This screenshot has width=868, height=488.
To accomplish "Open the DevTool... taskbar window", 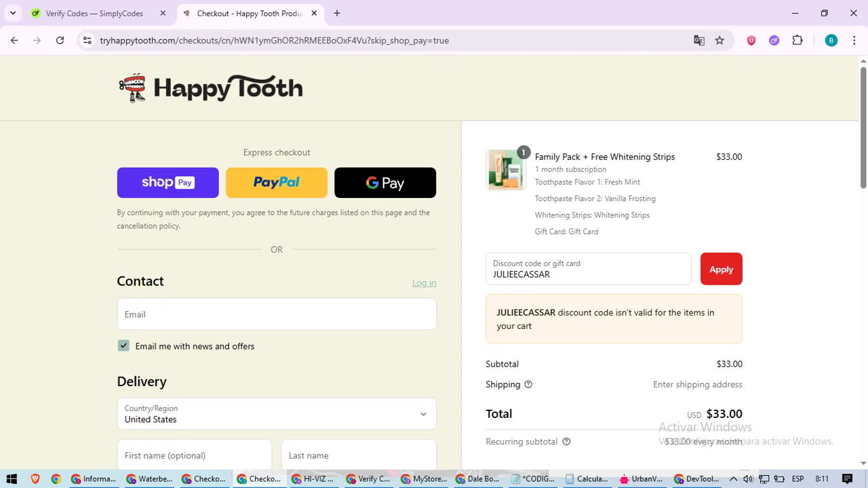I will (697, 479).
